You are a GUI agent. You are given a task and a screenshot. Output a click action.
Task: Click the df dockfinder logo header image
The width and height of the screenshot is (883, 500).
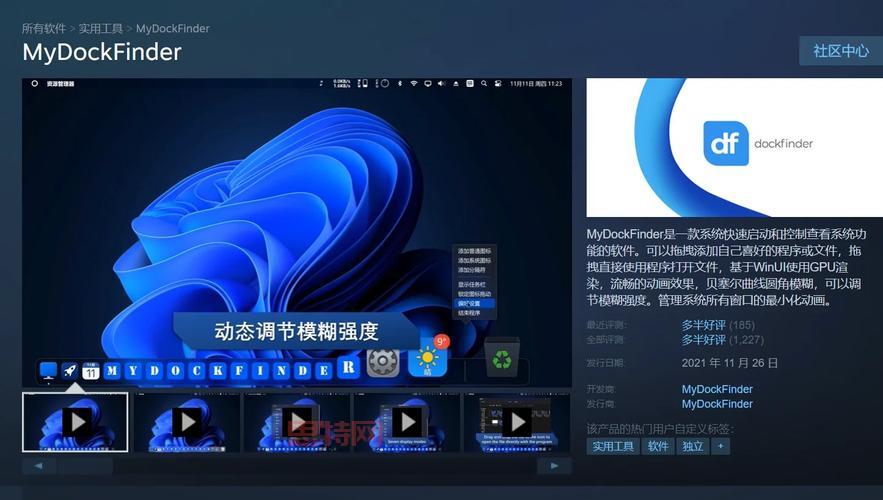pyautogui.click(x=734, y=147)
